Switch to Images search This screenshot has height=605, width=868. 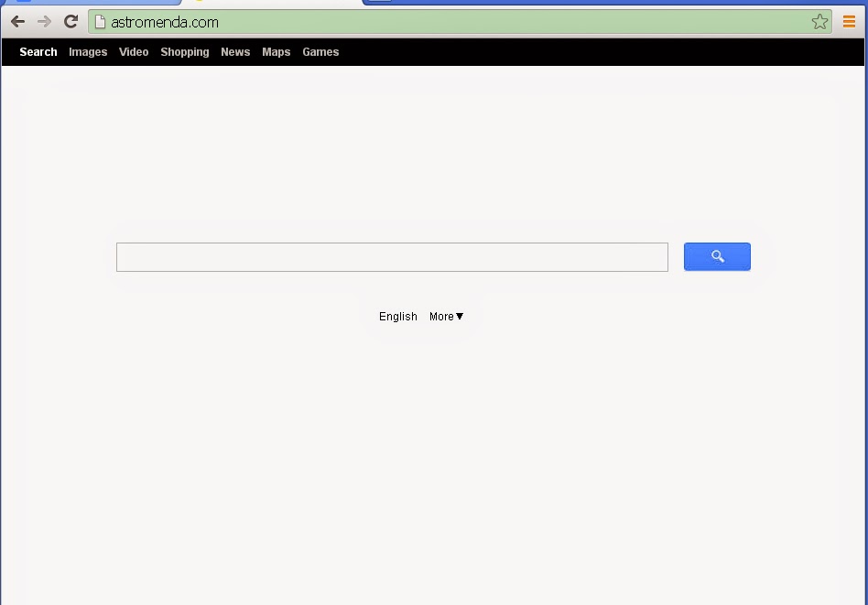pos(88,52)
